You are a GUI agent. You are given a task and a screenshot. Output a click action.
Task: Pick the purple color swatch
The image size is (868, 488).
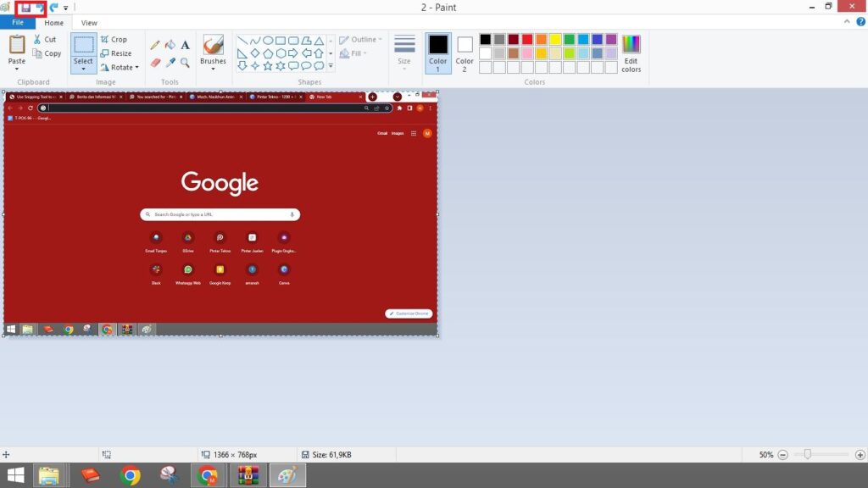pos(611,39)
